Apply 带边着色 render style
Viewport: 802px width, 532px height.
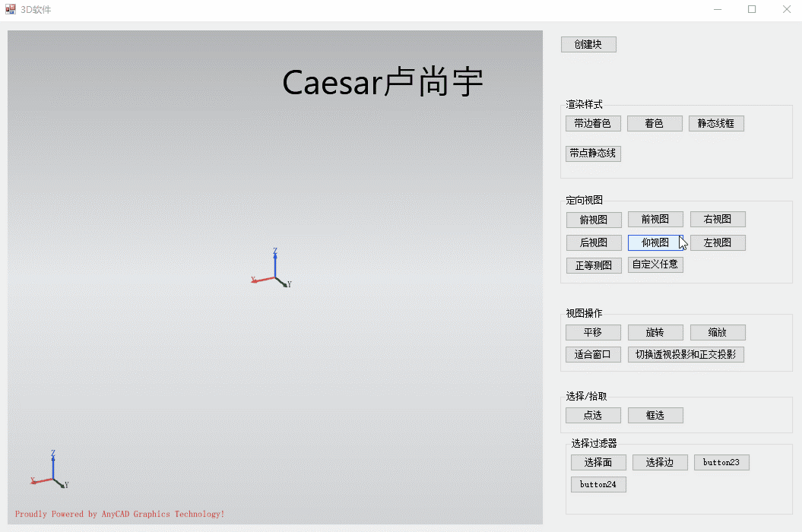click(x=593, y=123)
